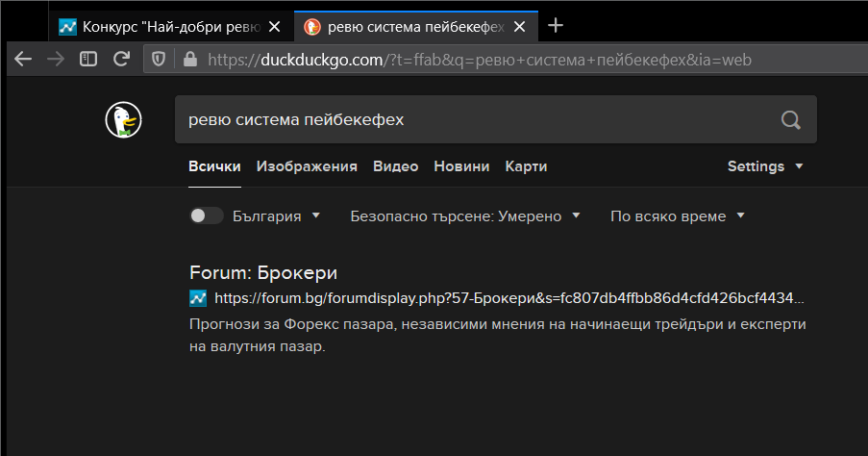This screenshot has height=456, width=868.
Task: View site security padlock info
Action: [190, 60]
